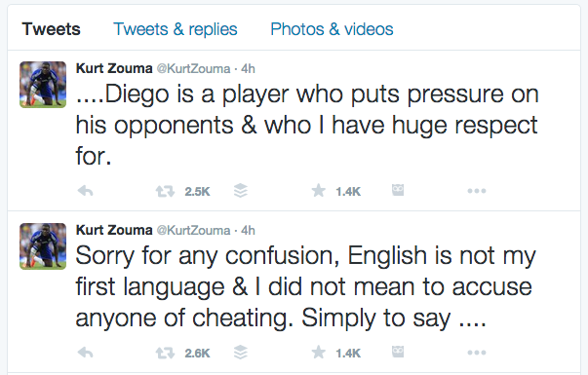Click Kurt Zouma avatar on first tweet
This screenshot has width=588, height=375.
tap(43, 85)
